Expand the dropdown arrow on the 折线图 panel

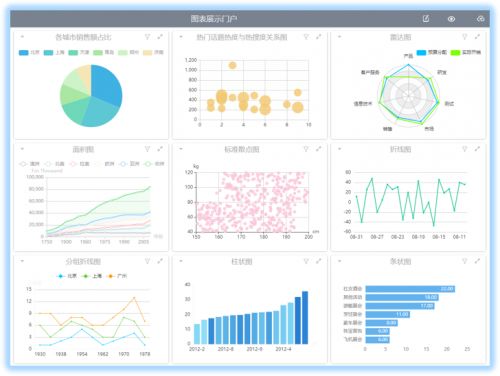click(x=340, y=149)
